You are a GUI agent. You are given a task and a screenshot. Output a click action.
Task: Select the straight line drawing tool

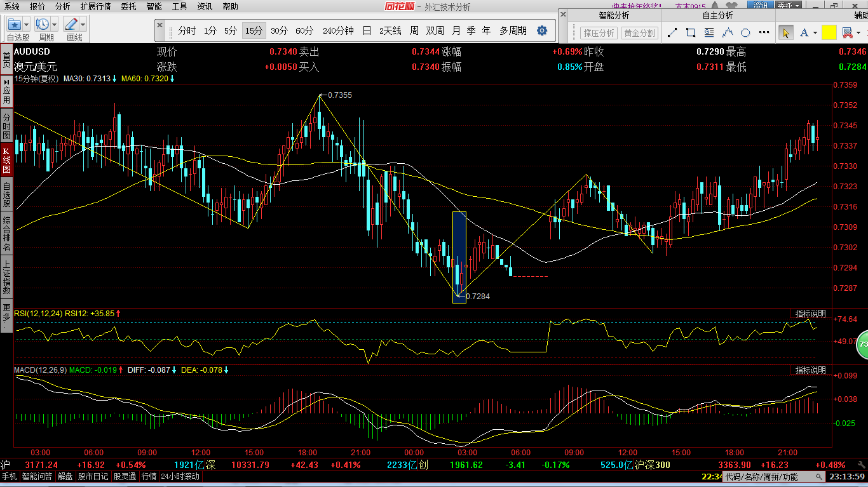(x=673, y=32)
